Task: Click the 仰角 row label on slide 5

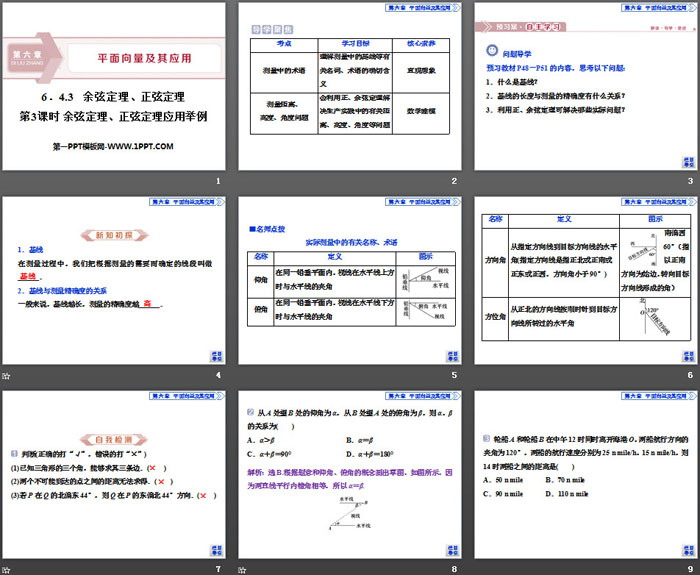Action: pyautogui.click(x=261, y=279)
